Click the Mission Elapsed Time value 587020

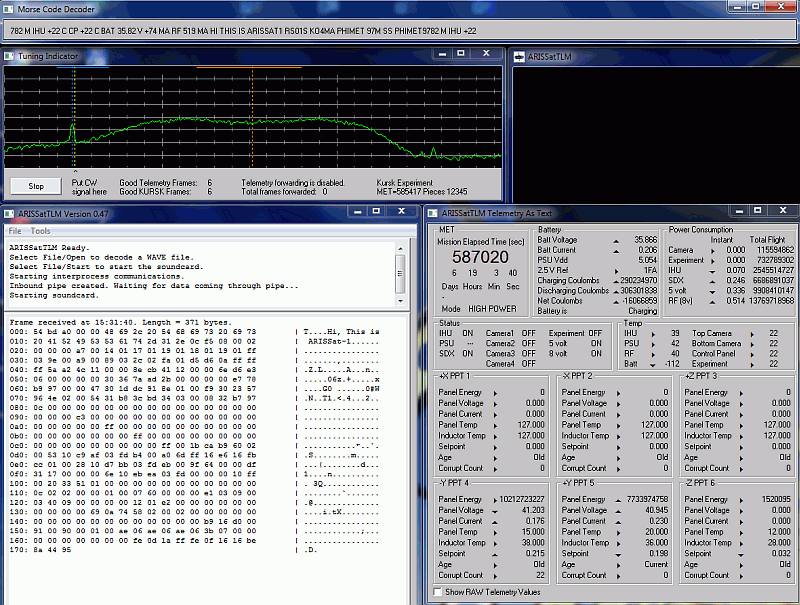click(480, 257)
